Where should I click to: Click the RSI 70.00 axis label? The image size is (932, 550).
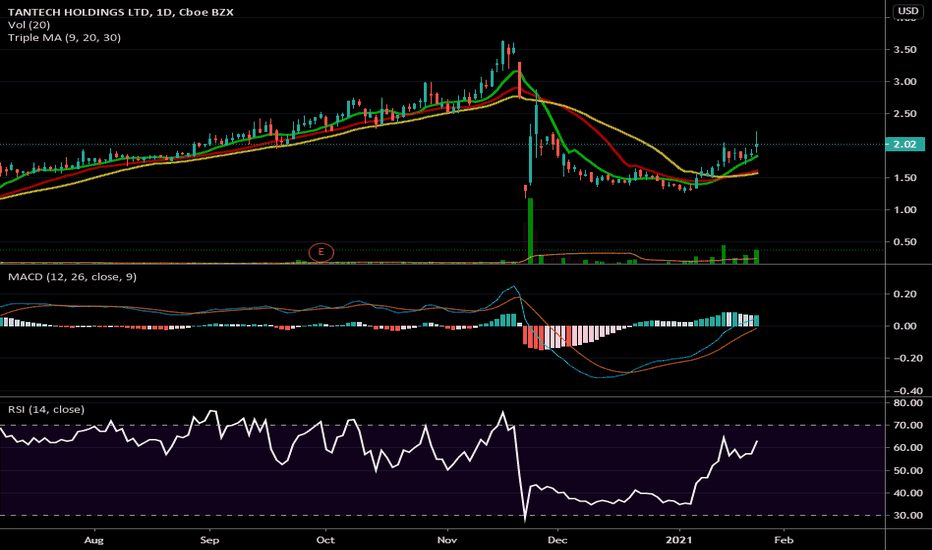pos(908,425)
